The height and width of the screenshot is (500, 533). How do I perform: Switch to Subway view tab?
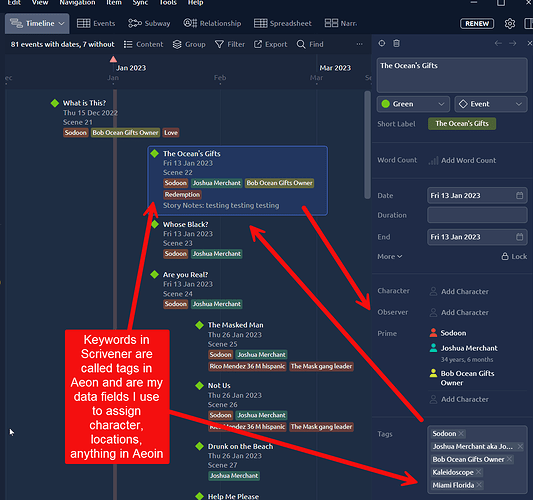[x=149, y=23]
